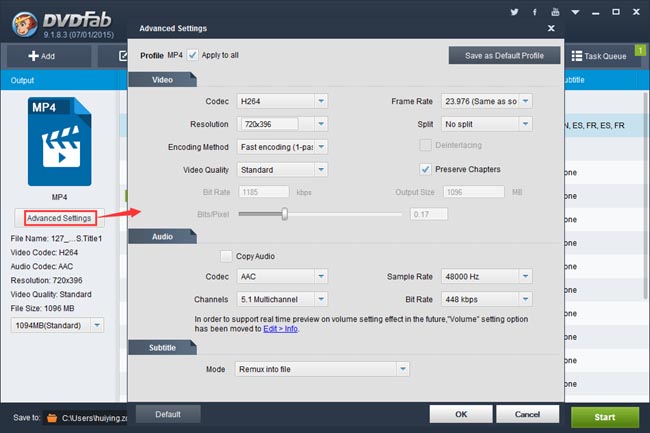This screenshot has width=650, height=433.
Task: Toggle the Deinterlacing checkbox
Action: tap(425, 145)
